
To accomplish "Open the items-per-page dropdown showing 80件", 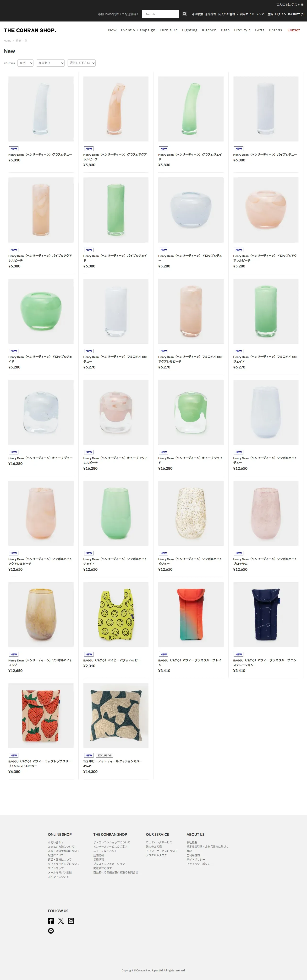I will tap(26, 63).
